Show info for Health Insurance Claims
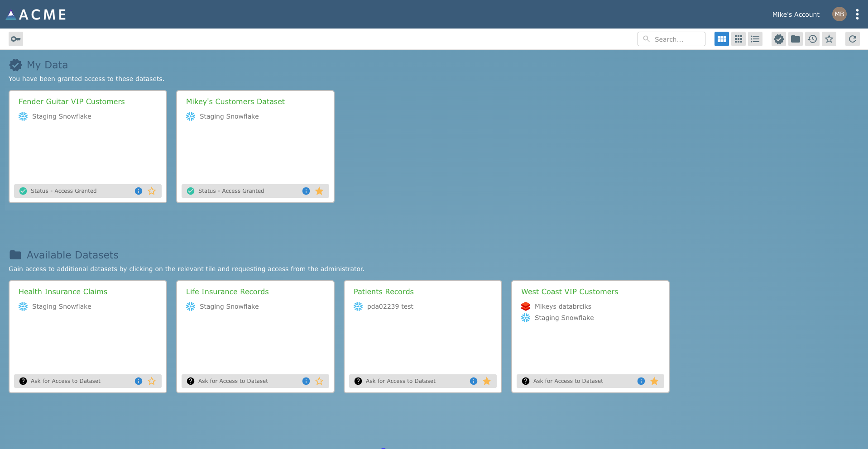 139,381
